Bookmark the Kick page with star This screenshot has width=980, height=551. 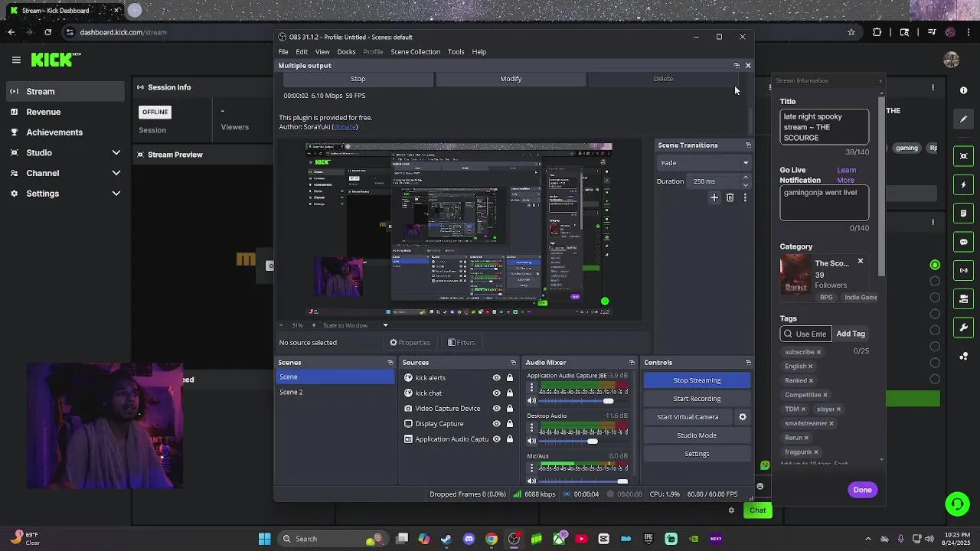851,32
